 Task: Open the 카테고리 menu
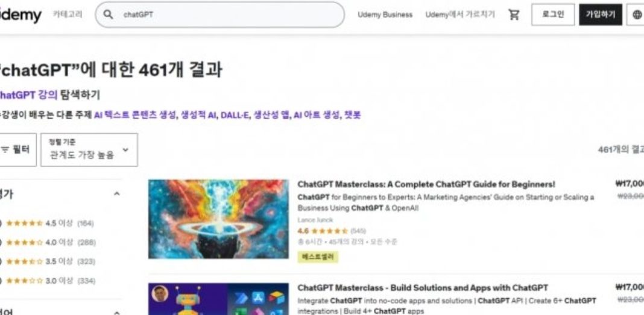68,14
